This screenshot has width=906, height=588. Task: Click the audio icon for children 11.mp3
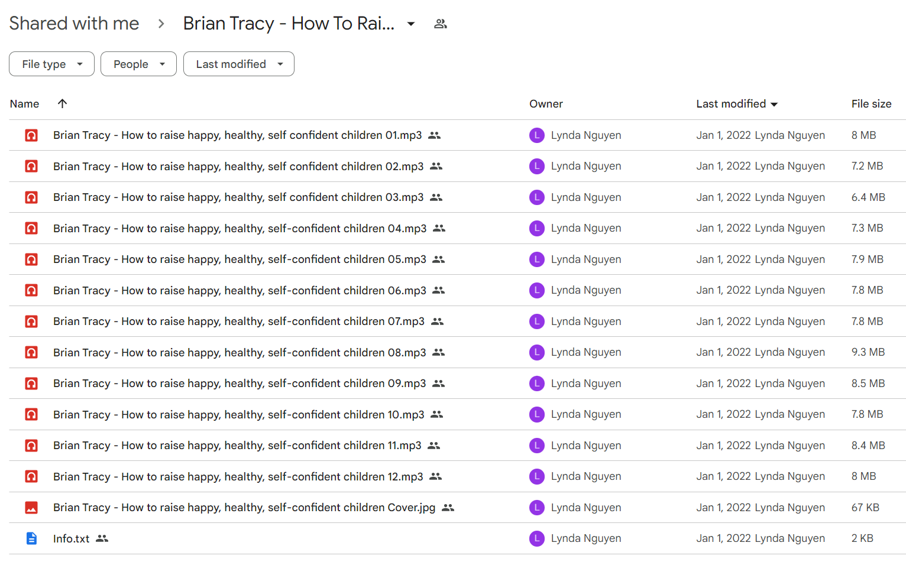31,446
